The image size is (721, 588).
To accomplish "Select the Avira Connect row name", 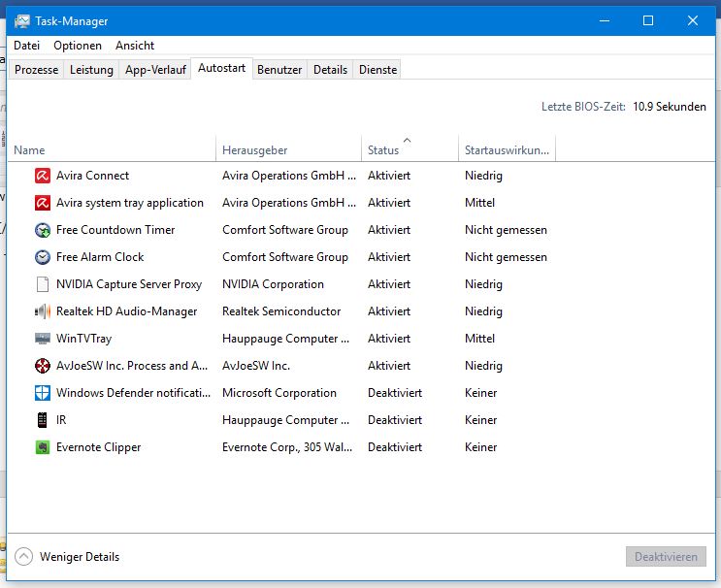I will coord(92,176).
